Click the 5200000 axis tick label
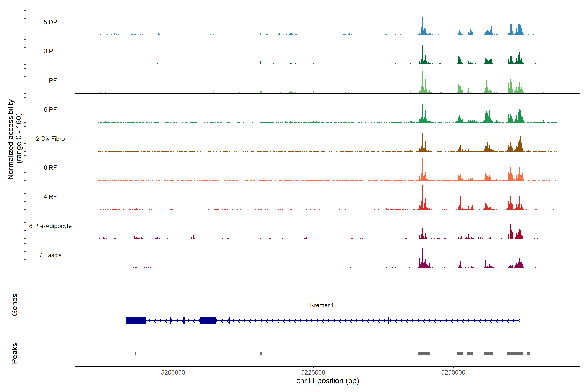 coord(173,372)
